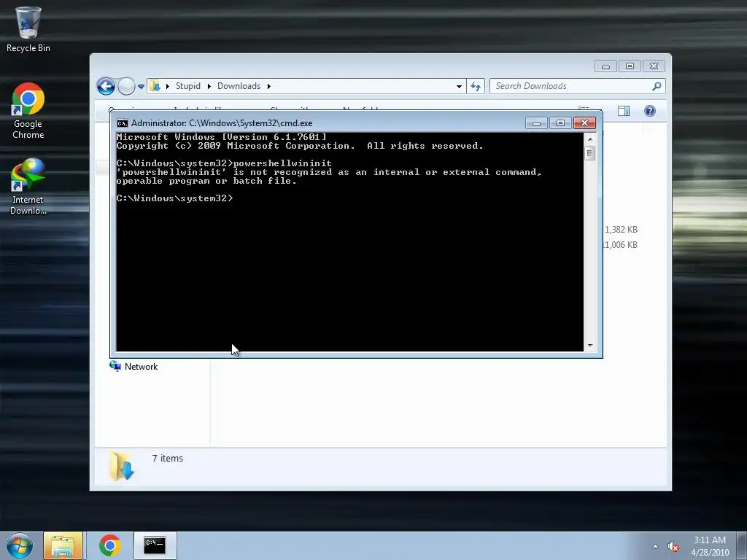Click the Show desktop button at taskbar end
747x560 pixels.
click(x=742, y=545)
